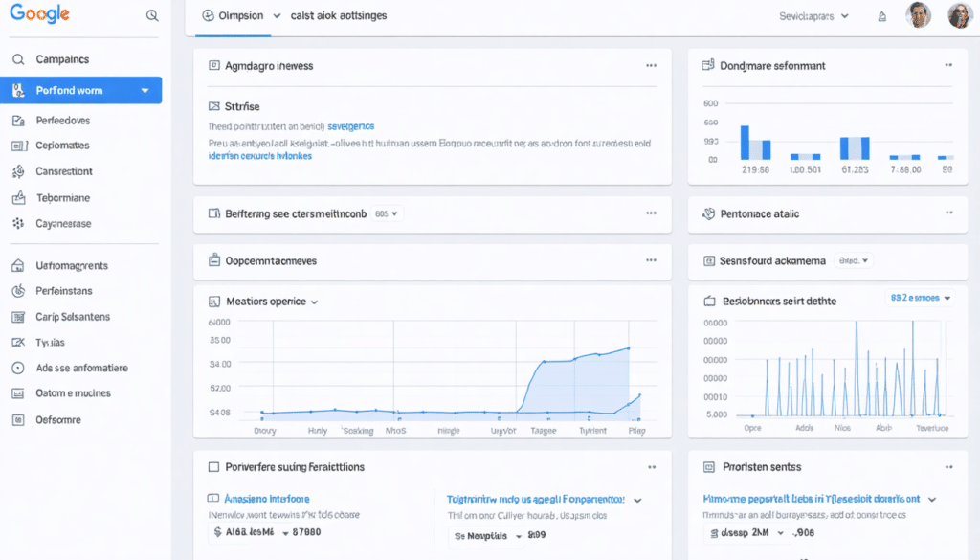980x560 pixels.
Task: Toggle the Poriverfere suuing Feraictltions checkbox
Action: [213, 467]
